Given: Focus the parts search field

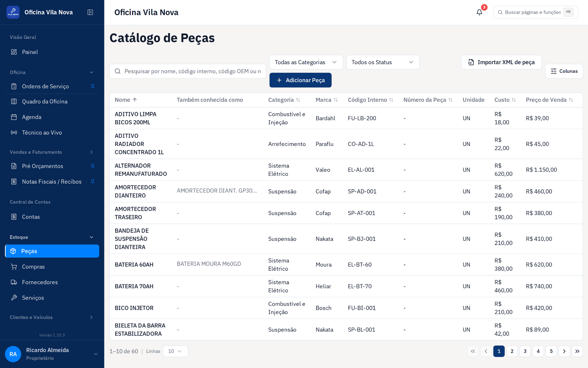Looking at the screenshot, I should (188, 71).
